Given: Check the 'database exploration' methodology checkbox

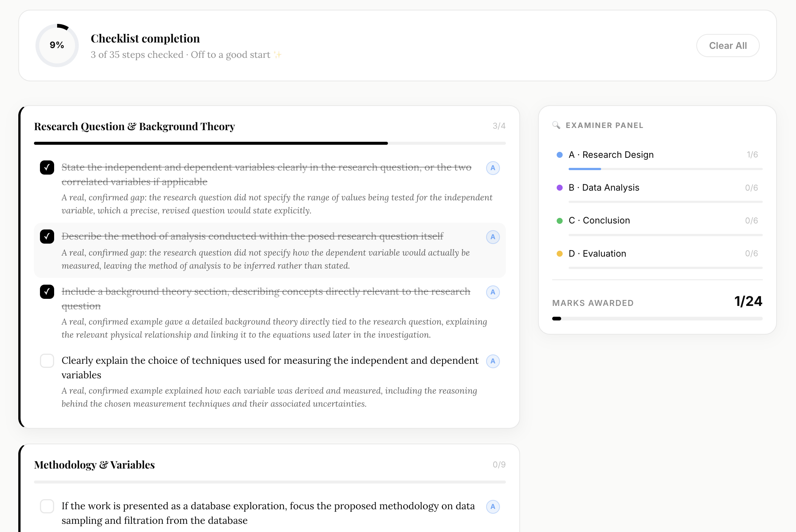Looking at the screenshot, I should pos(47,506).
